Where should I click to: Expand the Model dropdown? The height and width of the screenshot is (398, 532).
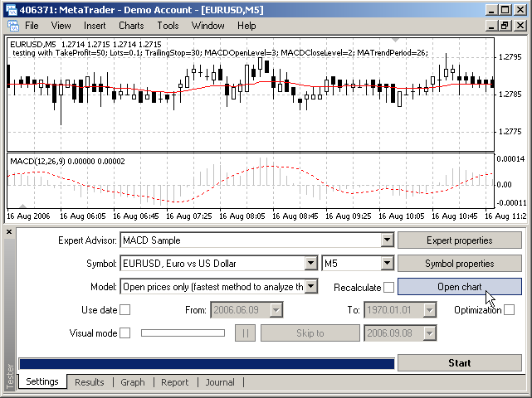(x=310, y=286)
